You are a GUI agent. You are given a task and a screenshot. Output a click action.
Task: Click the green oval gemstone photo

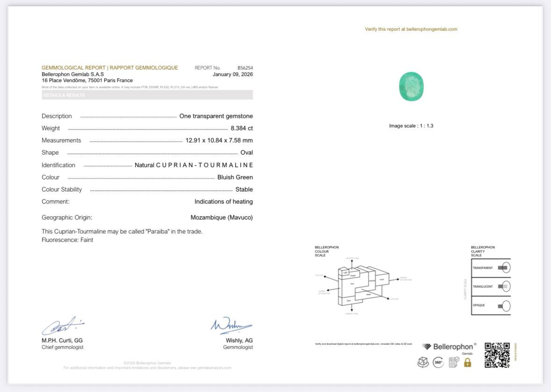(411, 86)
